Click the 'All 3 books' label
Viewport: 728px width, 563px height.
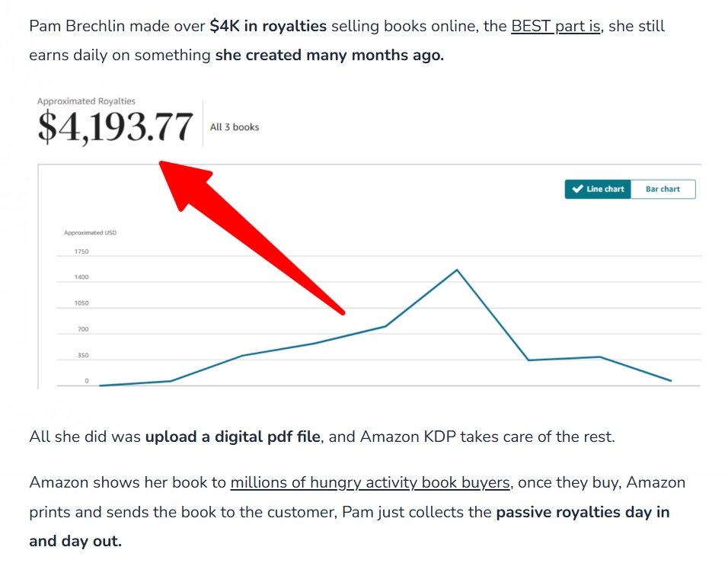coord(235,126)
